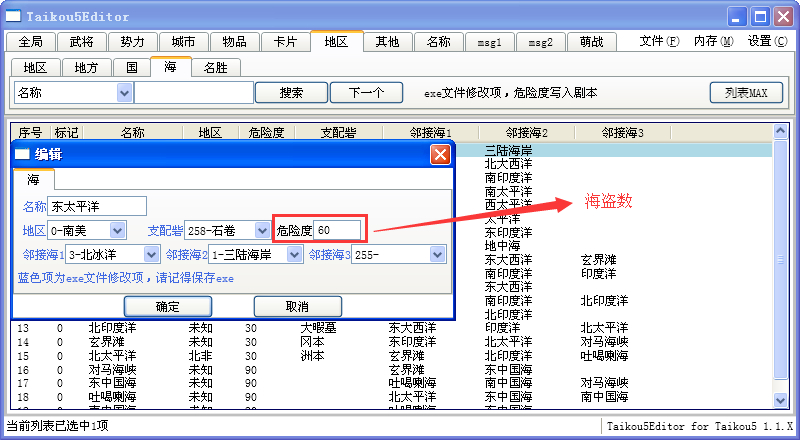Open the 物品 tab
Image resolution: width=800 pixels, height=440 pixels.
click(x=235, y=42)
